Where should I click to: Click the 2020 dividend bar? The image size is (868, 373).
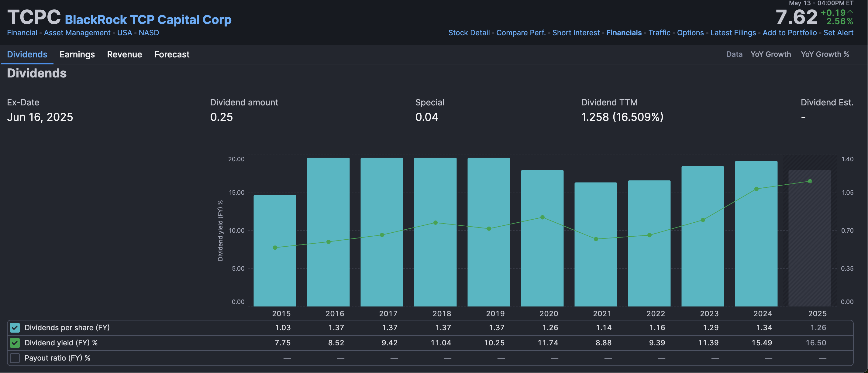[542, 238]
